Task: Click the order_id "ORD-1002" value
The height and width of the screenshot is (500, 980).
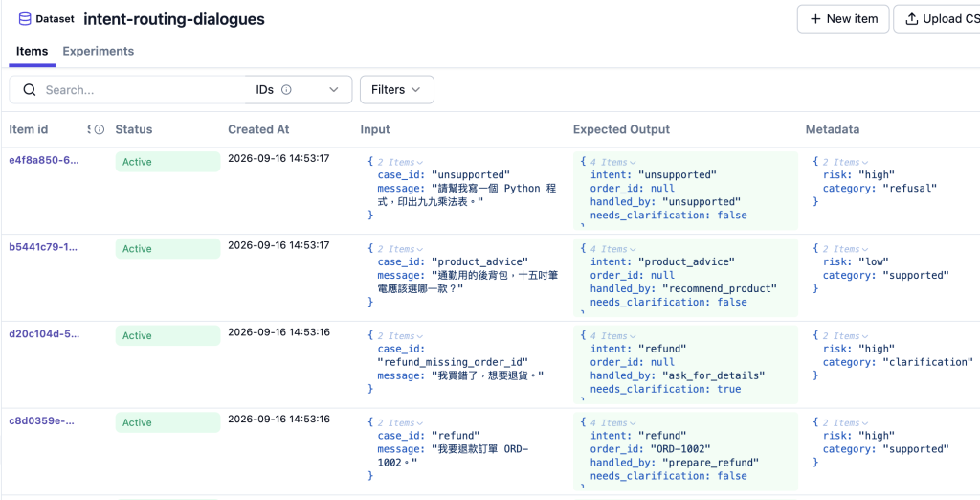Action: pyautogui.click(x=680, y=448)
